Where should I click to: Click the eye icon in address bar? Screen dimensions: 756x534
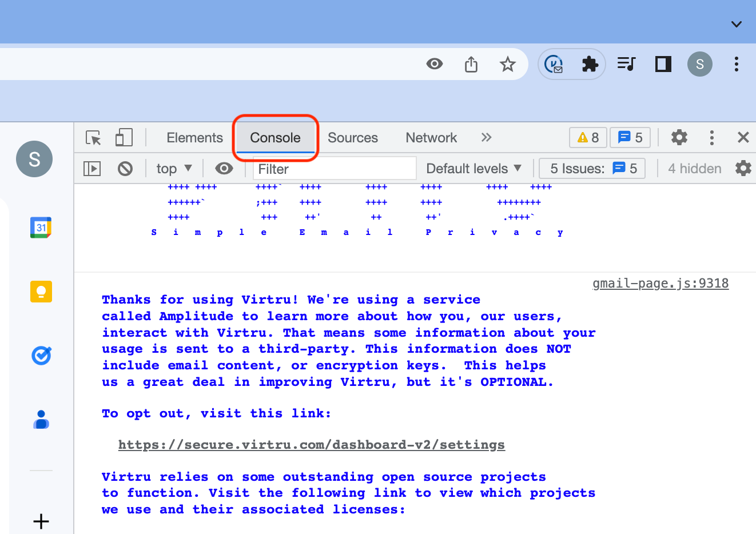point(435,64)
